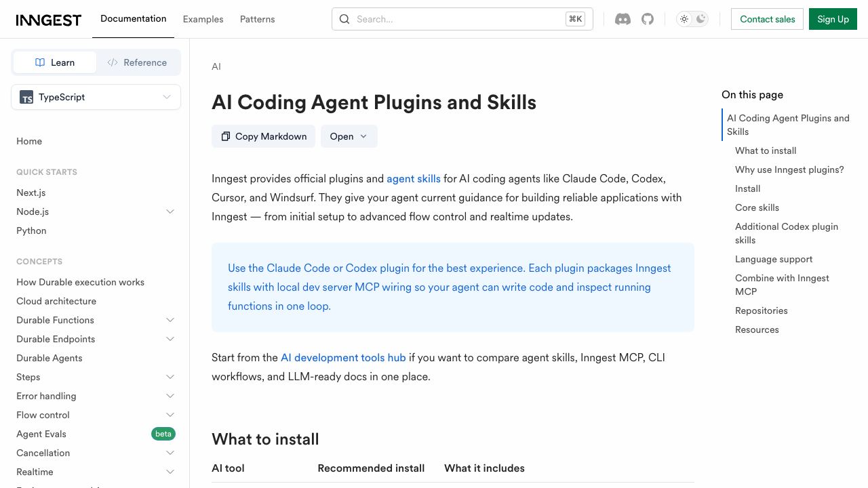Click the AI breadcrumb link
The image size is (868, 488).
click(216, 66)
